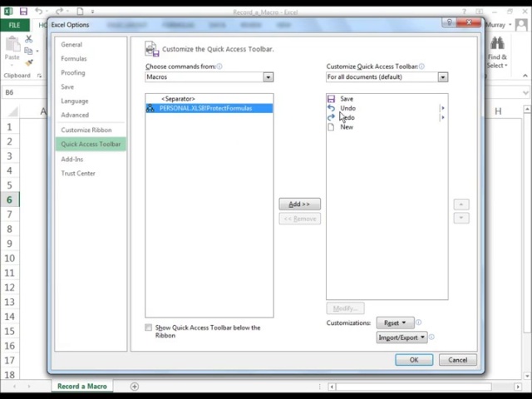Click the Format Painter brush icon
This screenshot has height=399, width=532.
pyautogui.click(x=29, y=62)
